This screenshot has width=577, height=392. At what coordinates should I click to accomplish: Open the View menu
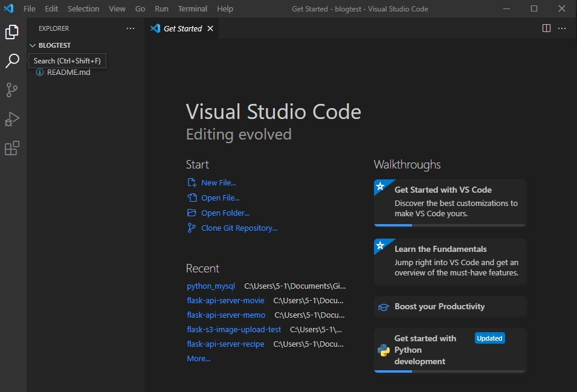tap(117, 8)
